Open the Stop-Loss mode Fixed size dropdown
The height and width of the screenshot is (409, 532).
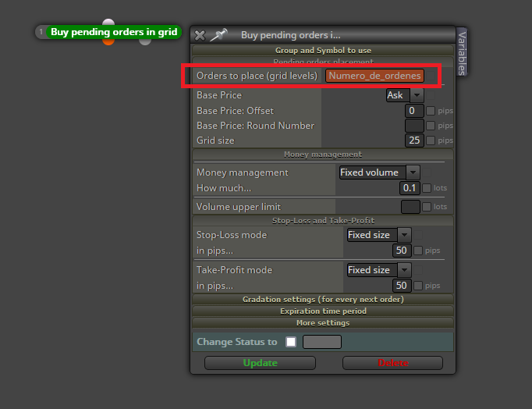click(379, 235)
